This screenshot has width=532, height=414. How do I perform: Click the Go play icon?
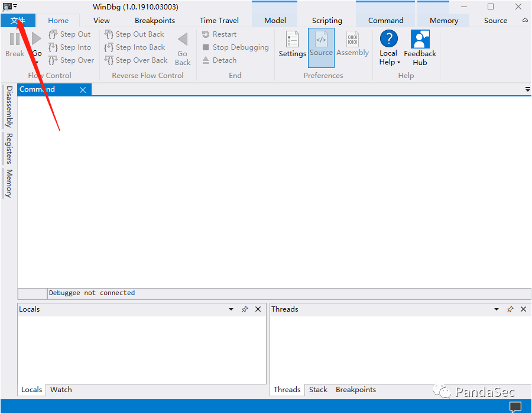coord(36,38)
